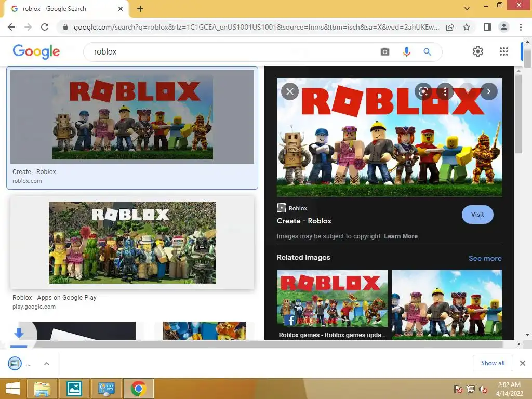Image resolution: width=532 pixels, height=399 pixels.
Task: Click the page vertical scrollbar thumb
Action: pos(527,58)
